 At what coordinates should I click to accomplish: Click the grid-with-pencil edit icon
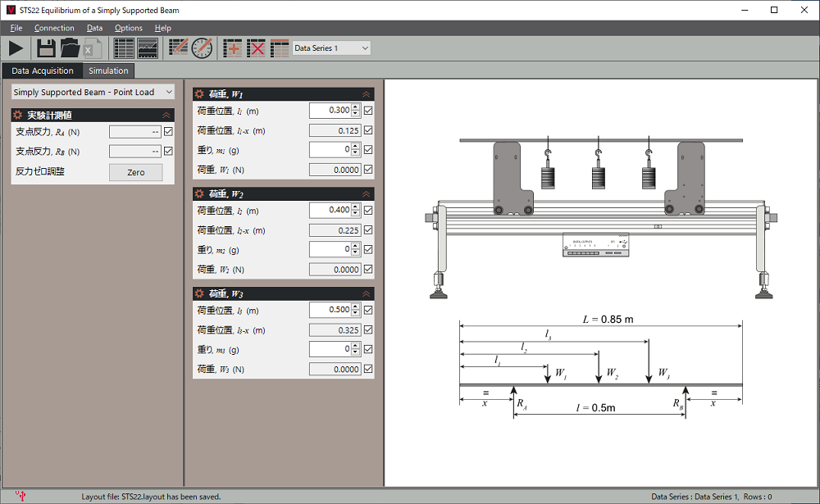coord(178,48)
